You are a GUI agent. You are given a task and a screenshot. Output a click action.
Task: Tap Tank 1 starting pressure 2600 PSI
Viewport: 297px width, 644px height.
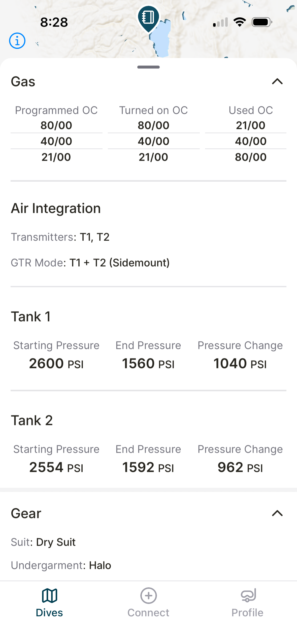pyautogui.click(x=56, y=364)
